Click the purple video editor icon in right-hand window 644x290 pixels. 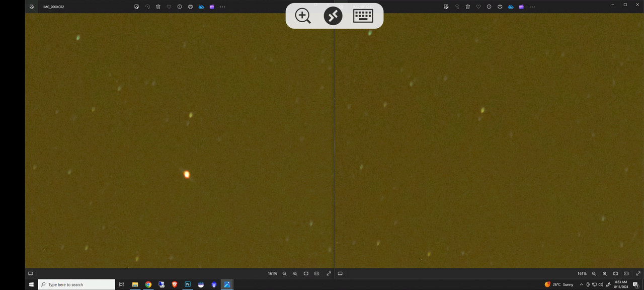pos(521,7)
